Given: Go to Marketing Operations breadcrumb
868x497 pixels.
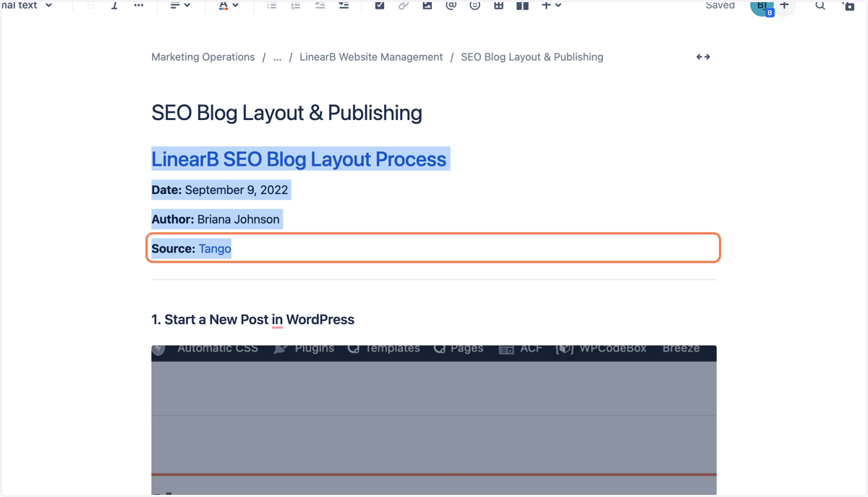Looking at the screenshot, I should coord(203,57).
